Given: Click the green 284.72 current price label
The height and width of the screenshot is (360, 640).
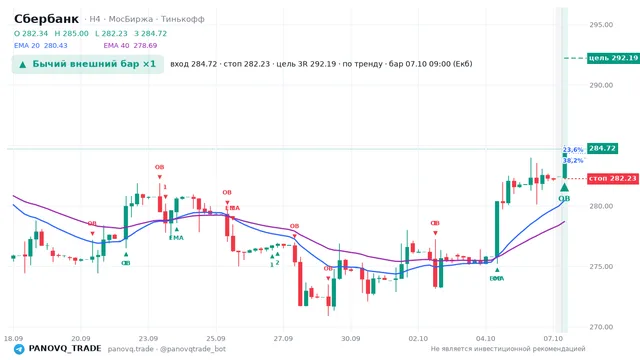Looking at the screenshot, I should click(x=602, y=148).
